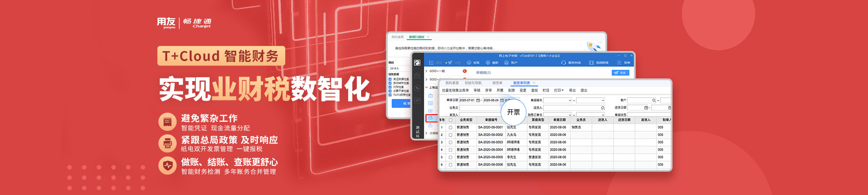Collapse the 上海 tree node in eTax
This screenshot has height=195, width=868.
click(x=426, y=88)
